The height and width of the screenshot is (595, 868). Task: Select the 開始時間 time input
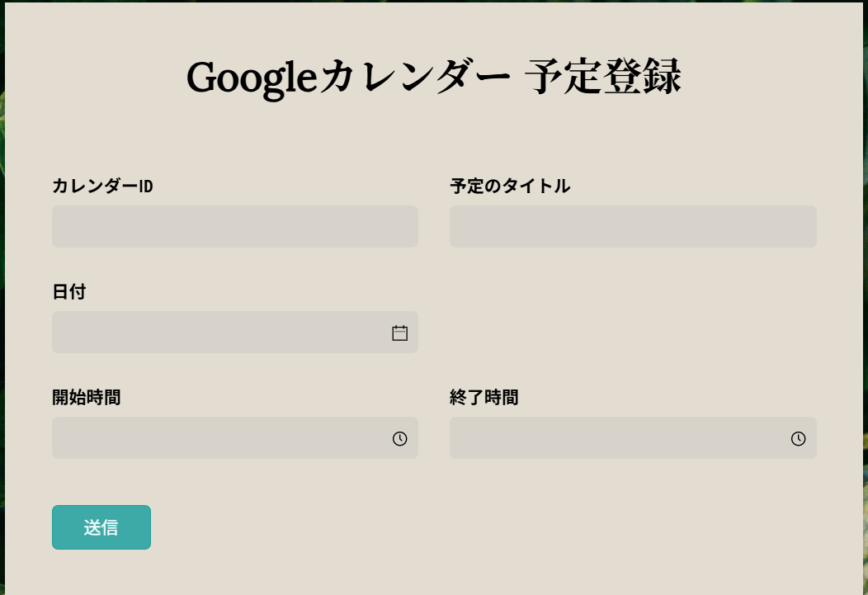pyautogui.click(x=235, y=438)
